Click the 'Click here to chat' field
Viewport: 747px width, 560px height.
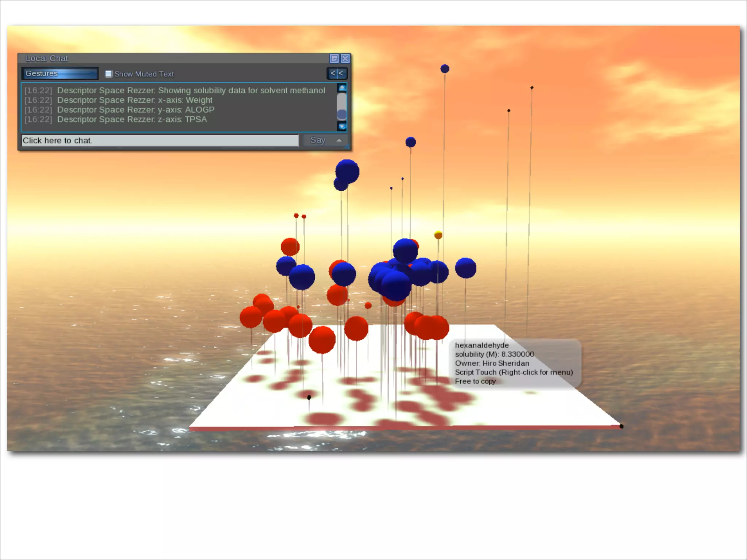click(x=160, y=141)
